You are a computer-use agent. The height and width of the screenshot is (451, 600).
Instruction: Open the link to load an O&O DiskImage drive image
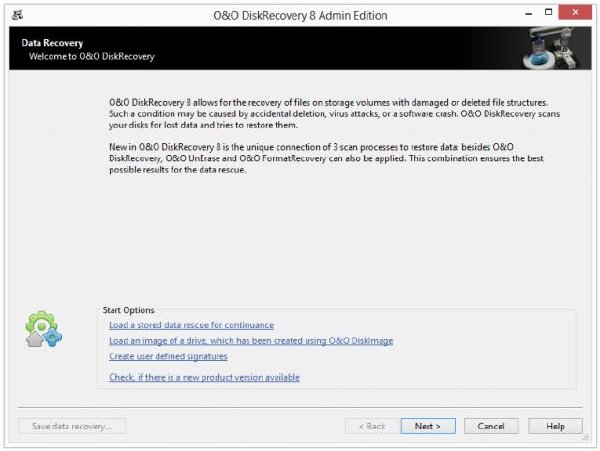coord(251,341)
